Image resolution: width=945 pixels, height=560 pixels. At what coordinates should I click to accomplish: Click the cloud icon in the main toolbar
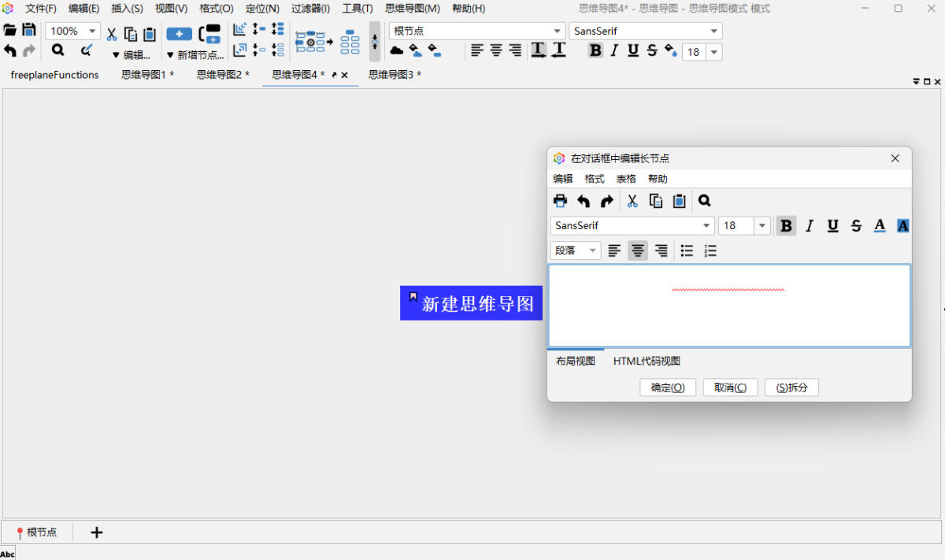coord(397,50)
